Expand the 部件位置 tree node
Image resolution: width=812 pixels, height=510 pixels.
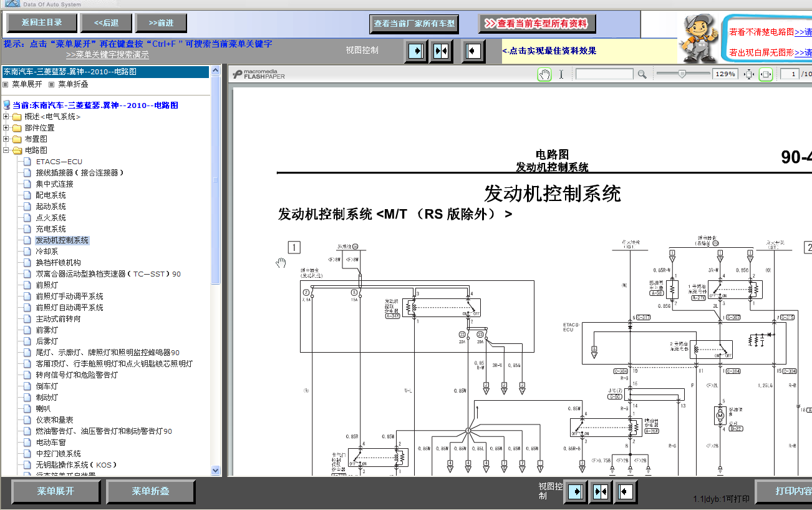pyautogui.click(x=6, y=128)
